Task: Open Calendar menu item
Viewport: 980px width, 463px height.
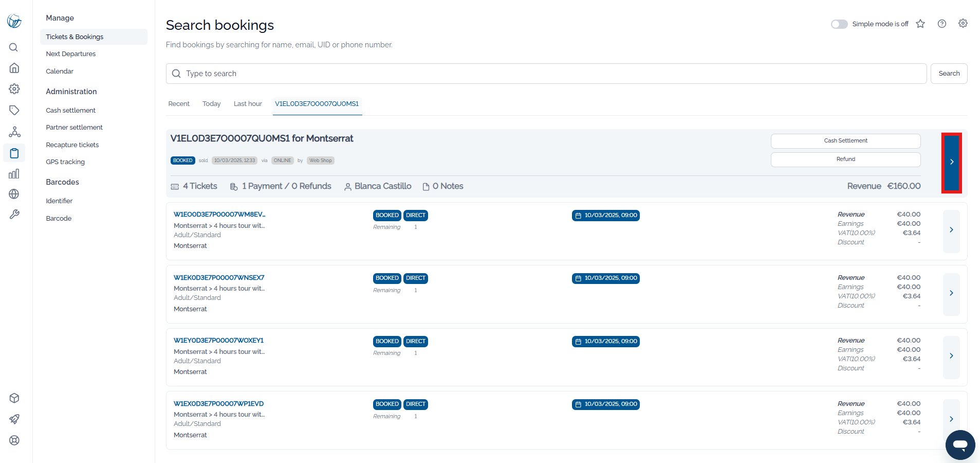Action: (x=60, y=72)
